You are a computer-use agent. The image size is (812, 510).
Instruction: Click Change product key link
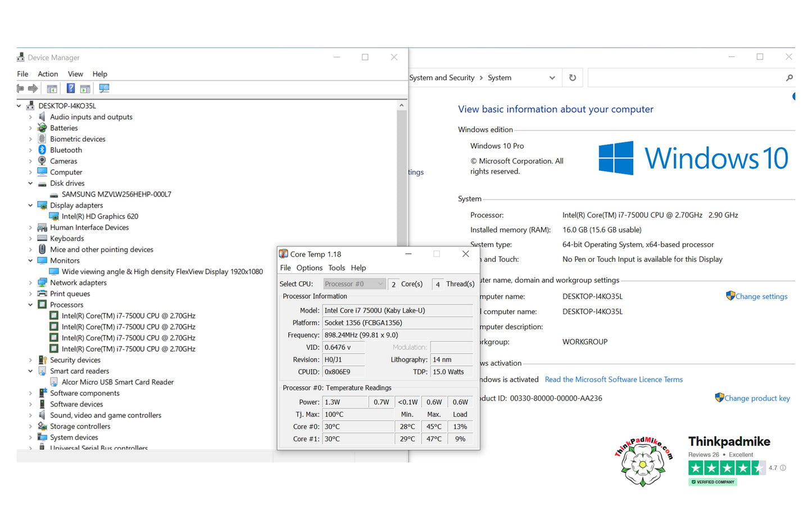(757, 398)
